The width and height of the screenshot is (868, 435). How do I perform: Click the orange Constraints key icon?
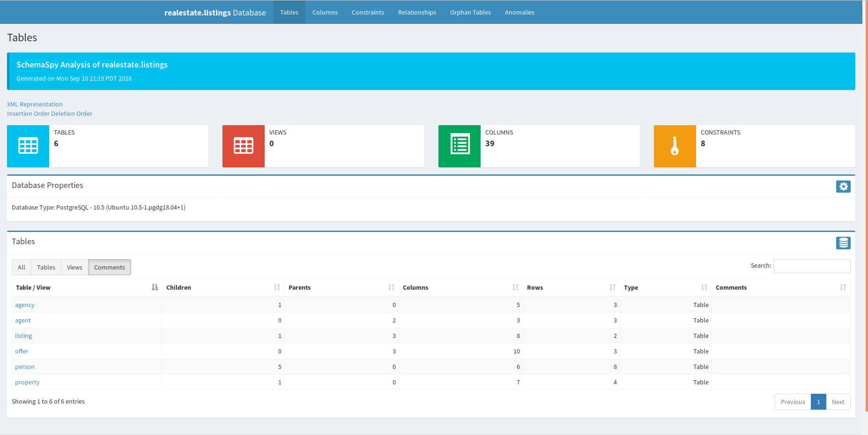[675, 146]
